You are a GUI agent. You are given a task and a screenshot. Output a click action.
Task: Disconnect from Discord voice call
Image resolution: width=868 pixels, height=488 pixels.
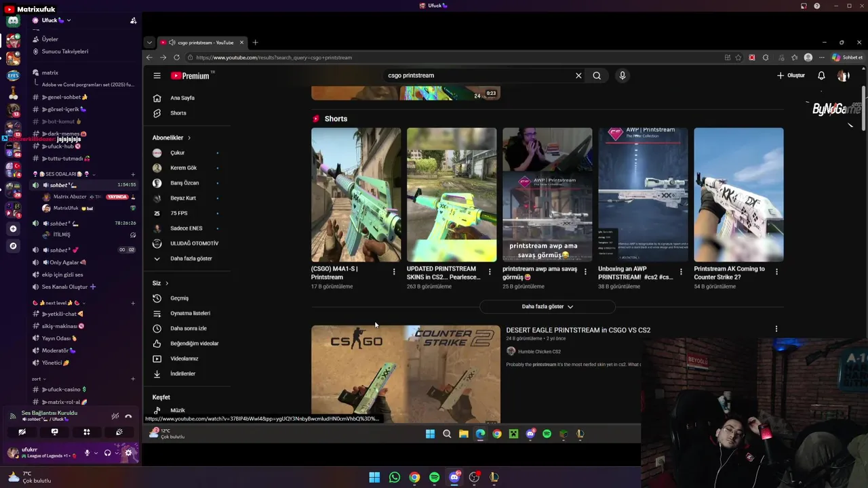(128, 416)
